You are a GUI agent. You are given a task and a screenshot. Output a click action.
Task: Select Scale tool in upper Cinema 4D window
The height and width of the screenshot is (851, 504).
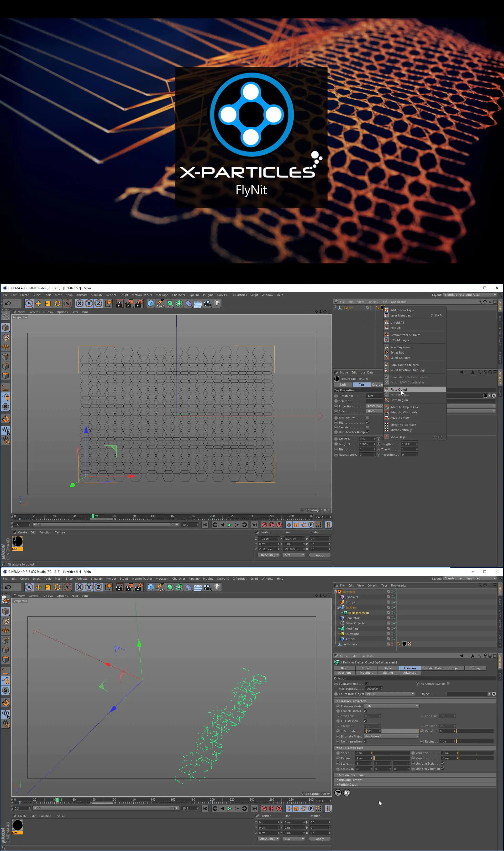pyautogui.click(x=48, y=303)
